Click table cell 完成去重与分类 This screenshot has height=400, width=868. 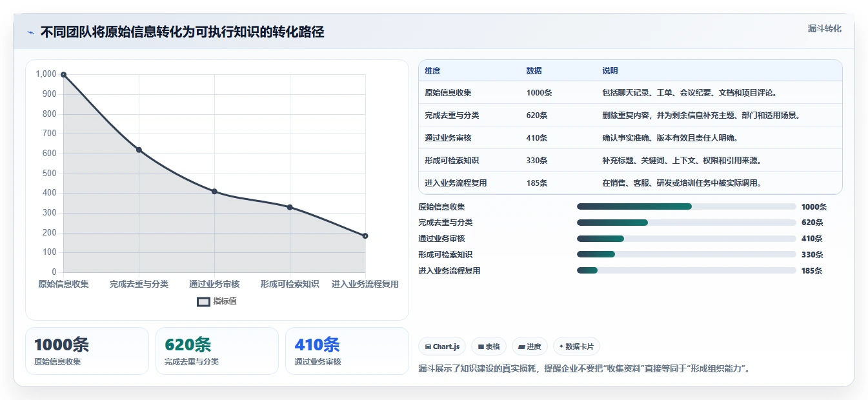click(x=452, y=115)
